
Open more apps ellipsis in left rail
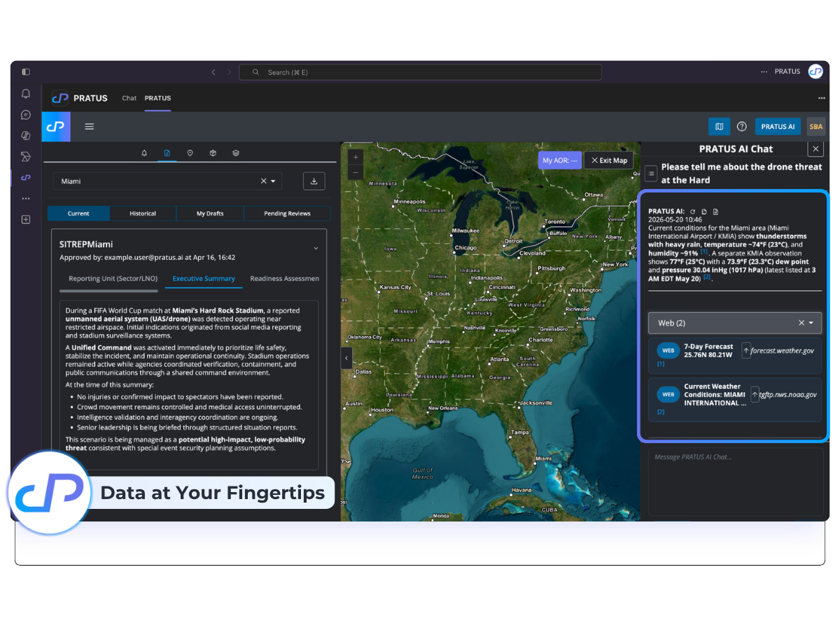pyautogui.click(x=26, y=199)
